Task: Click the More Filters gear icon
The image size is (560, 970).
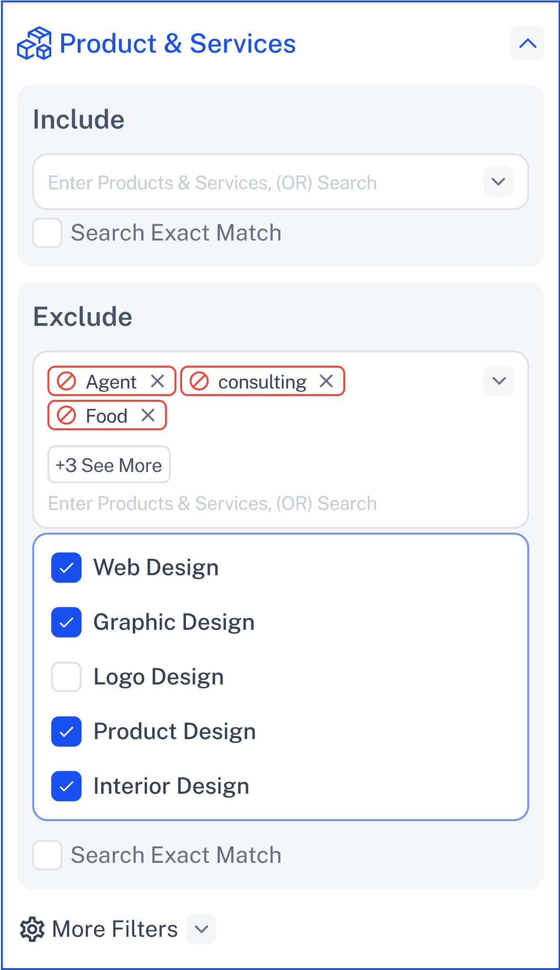Action: (x=32, y=929)
